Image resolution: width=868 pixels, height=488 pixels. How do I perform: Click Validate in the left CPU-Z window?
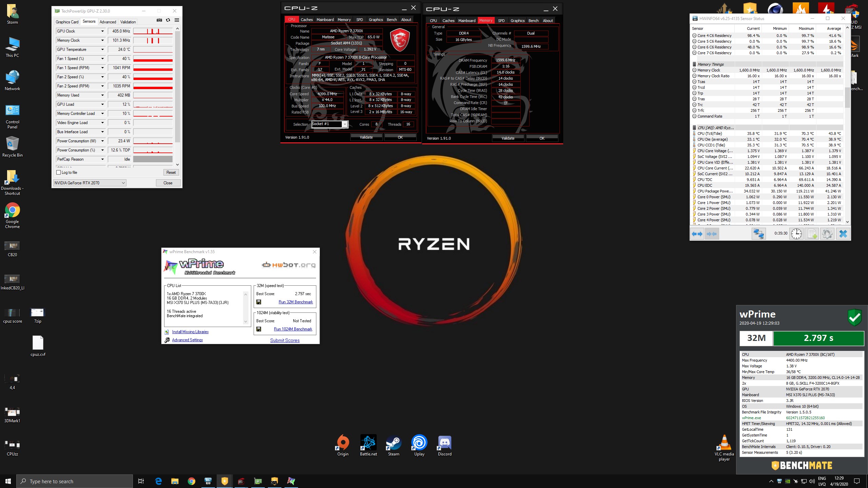pyautogui.click(x=366, y=137)
